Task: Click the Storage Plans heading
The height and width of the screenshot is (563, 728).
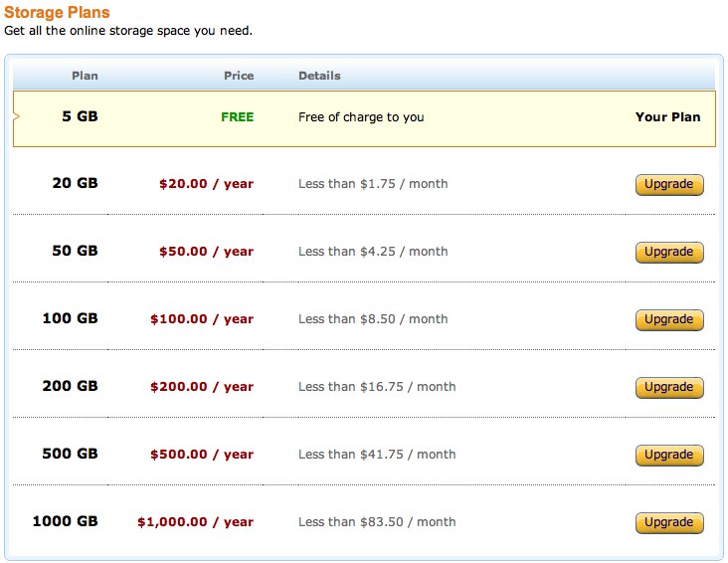Action: [x=57, y=13]
